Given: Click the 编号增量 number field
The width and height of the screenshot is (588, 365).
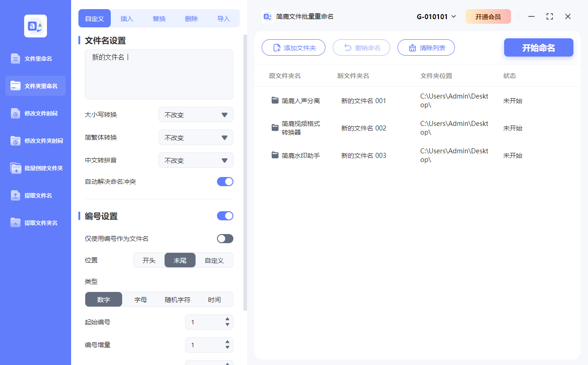Looking at the screenshot, I should (x=209, y=345).
